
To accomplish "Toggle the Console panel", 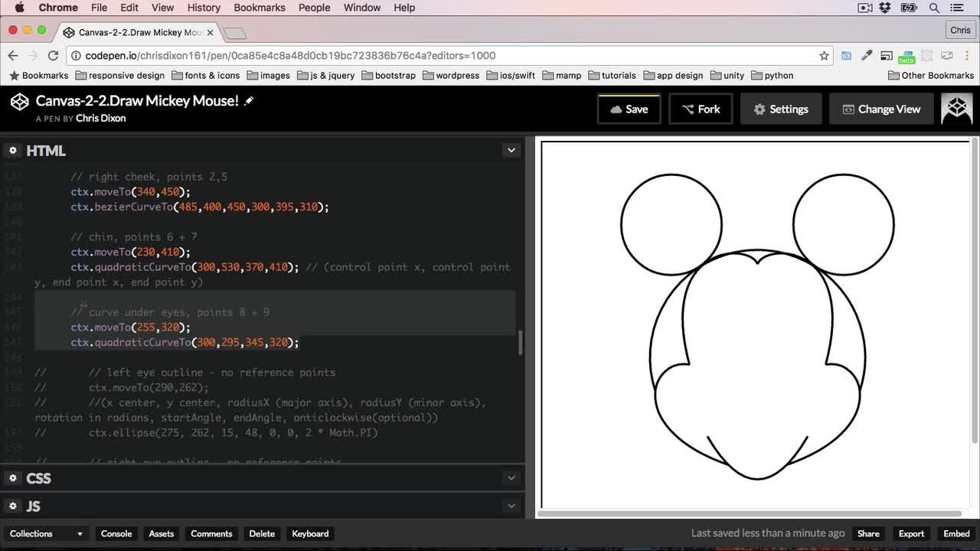I will point(116,533).
